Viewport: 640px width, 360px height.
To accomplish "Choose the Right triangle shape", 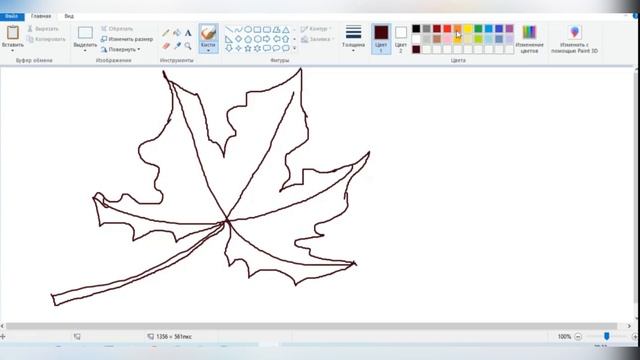I will tap(229, 39).
